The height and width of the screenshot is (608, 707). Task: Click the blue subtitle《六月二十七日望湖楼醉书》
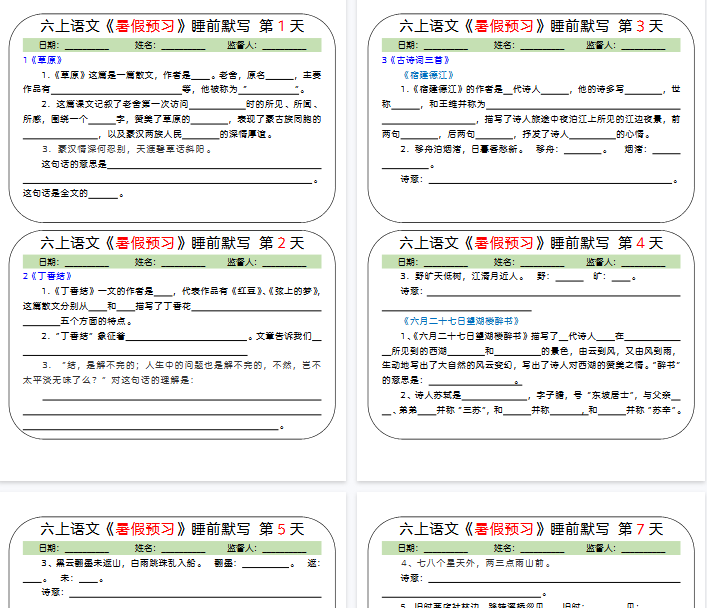461,321
